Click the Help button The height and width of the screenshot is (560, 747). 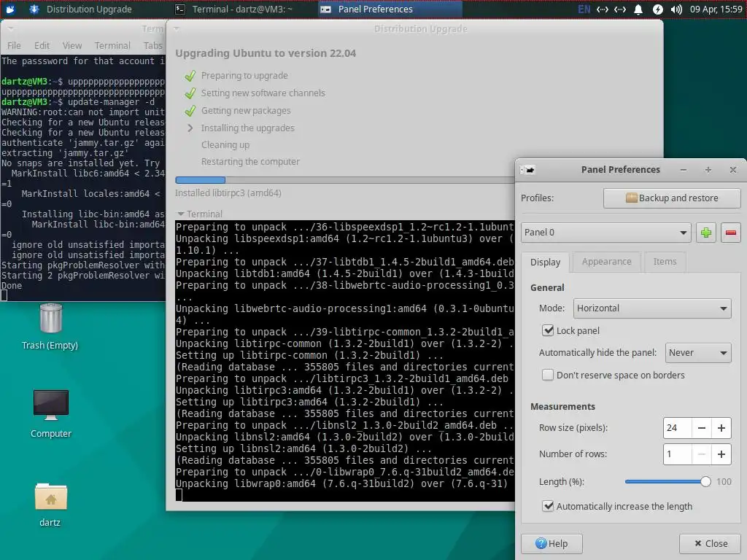pyautogui.click(x=551, y=543)
